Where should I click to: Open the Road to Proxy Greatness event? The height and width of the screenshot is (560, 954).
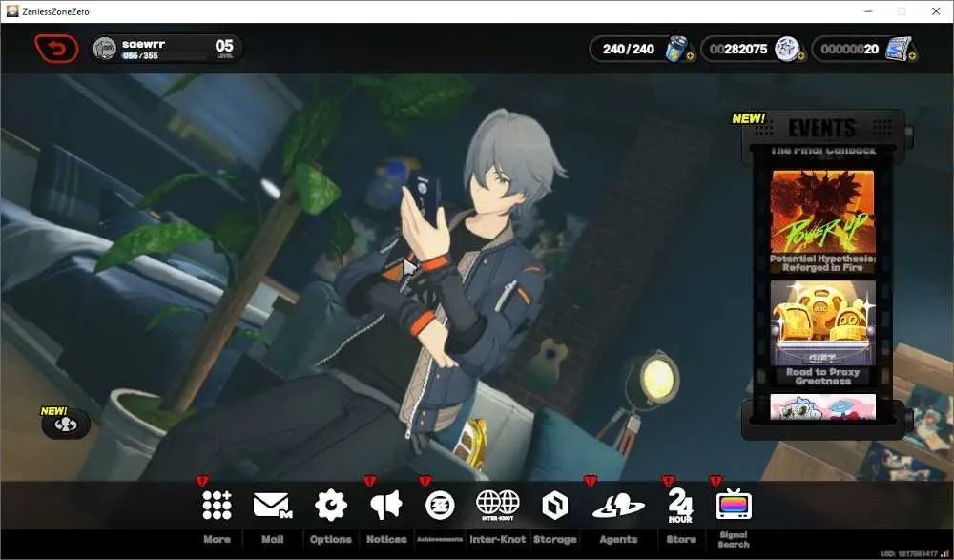[x=822, y=333]
